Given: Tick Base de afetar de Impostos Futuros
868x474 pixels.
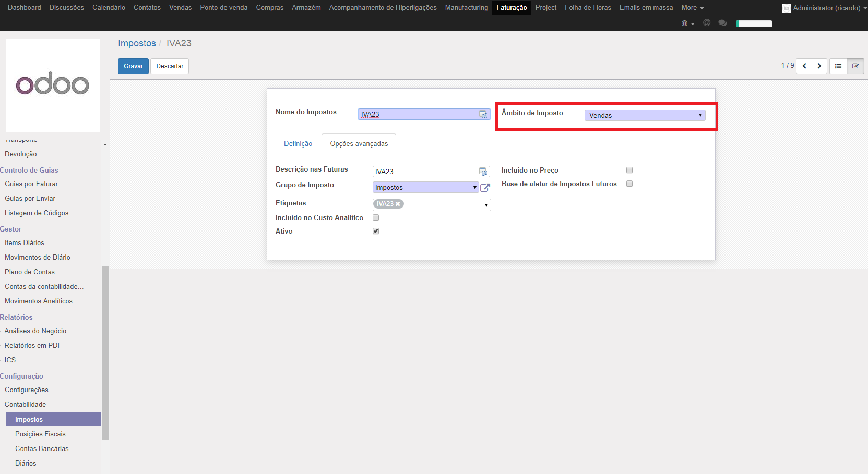Looking at the screenshot, I should click(629, 184).
